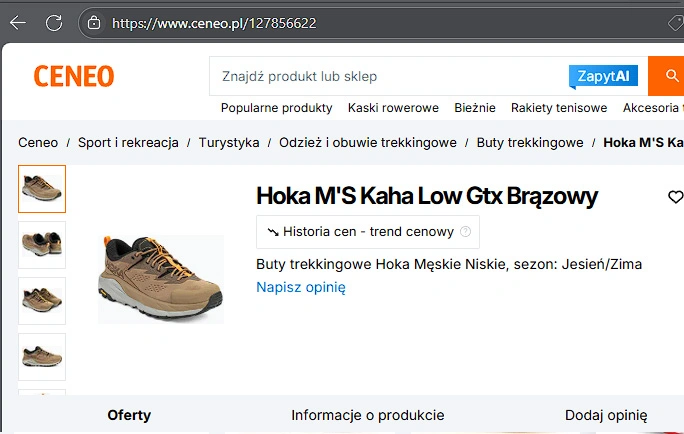684x434 pixels.
Task: Select the fourth thumbnail showing shoe side view
Action: (42, 357)
